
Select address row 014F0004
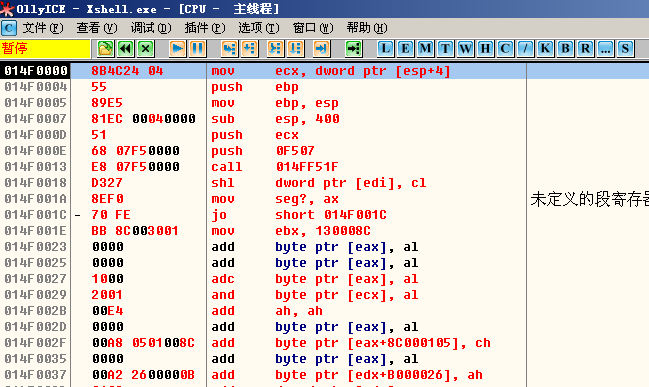(36, 87)
